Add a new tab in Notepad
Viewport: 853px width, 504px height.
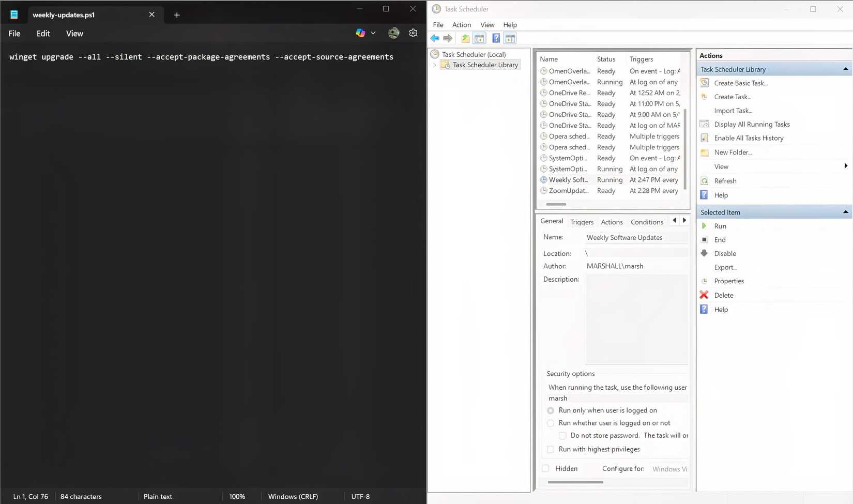pyautogui.click(x=177, y=15)
